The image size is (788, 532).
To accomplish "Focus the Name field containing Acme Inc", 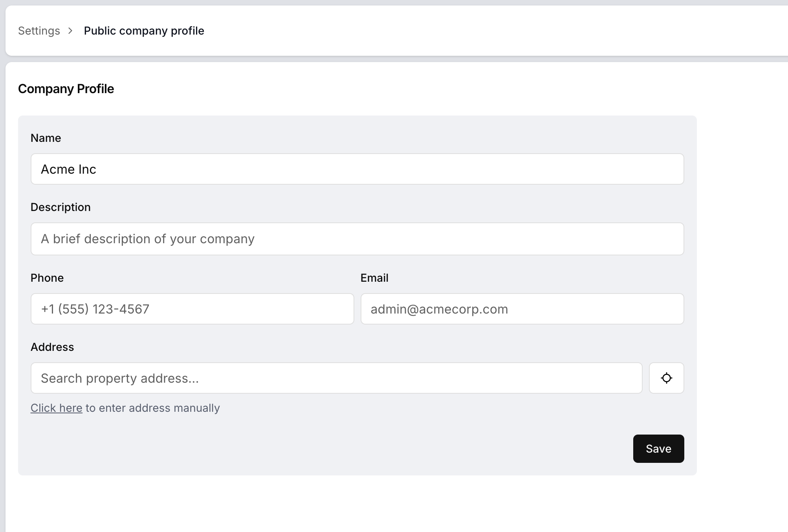I will 357,169.
